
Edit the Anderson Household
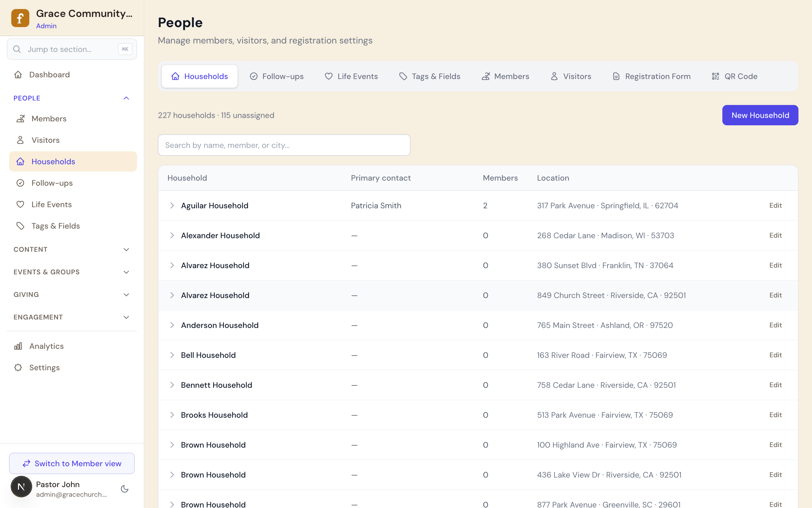[x=775, y=325]
